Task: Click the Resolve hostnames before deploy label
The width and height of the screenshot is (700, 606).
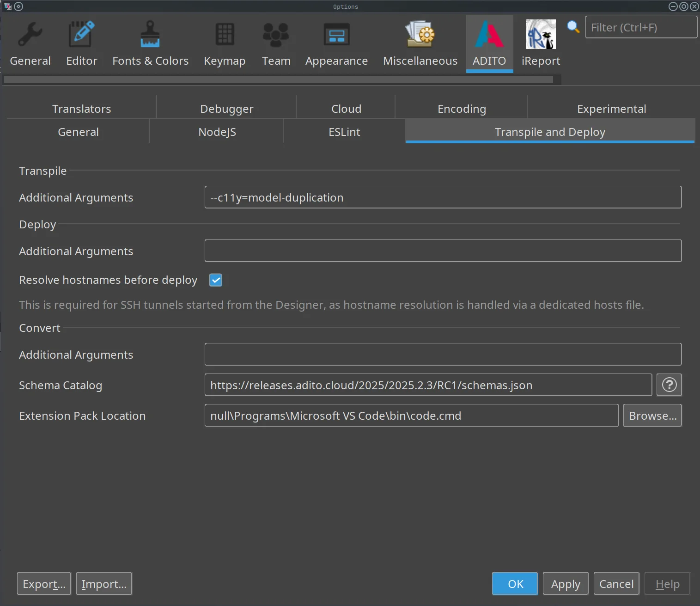Action: (108, 280)
